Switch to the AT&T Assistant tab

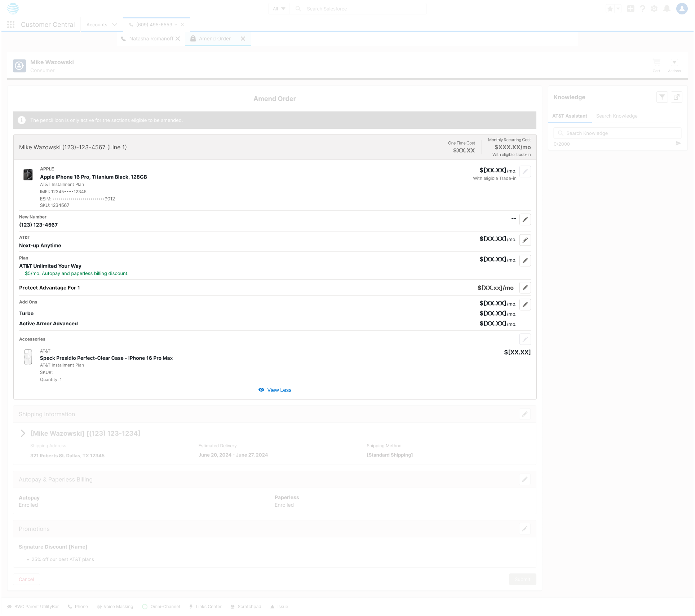click(570, 116)
